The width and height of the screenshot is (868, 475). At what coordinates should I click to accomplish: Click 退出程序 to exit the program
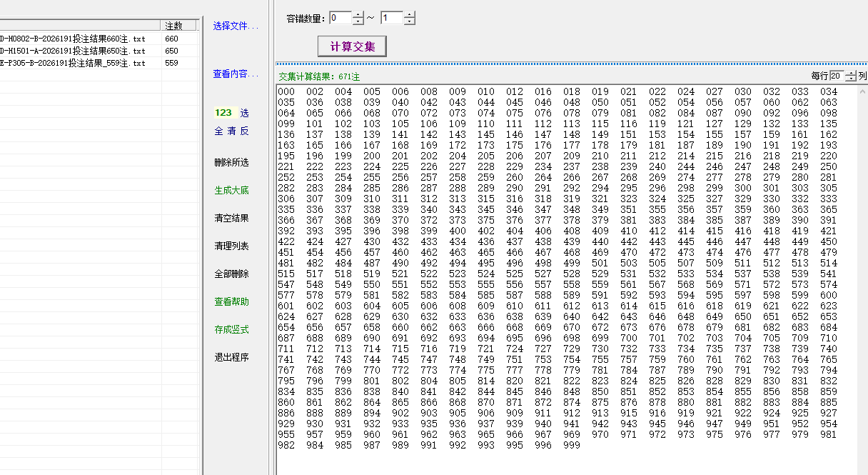click(x=231, y=358)
